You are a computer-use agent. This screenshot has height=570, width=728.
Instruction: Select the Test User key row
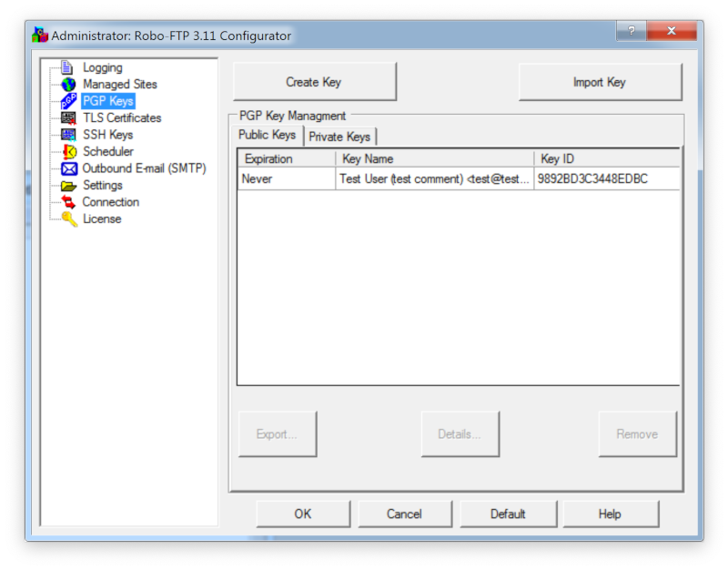click(434, 179)
